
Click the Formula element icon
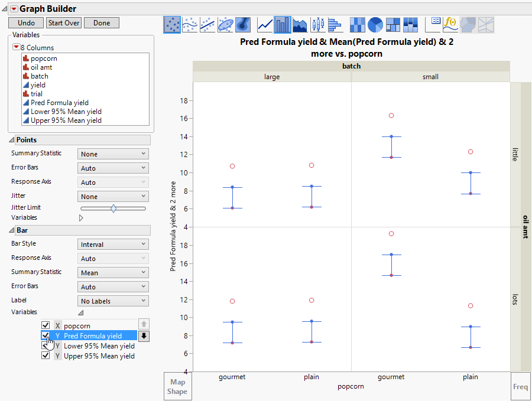450,24
